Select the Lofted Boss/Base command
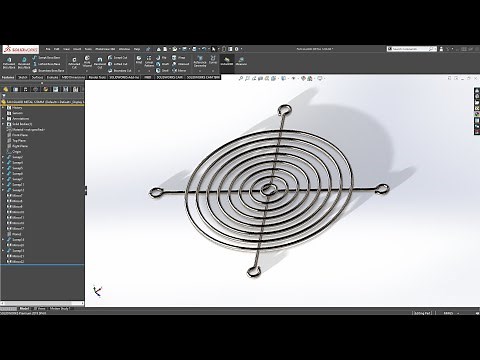The image size is (480, 360). tap(47, 64)
